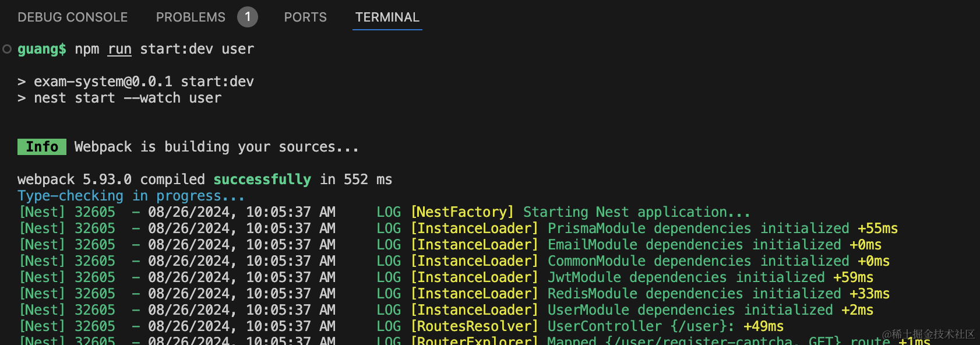Click the PrismaModule dependencies initialized log

(722, 228)
